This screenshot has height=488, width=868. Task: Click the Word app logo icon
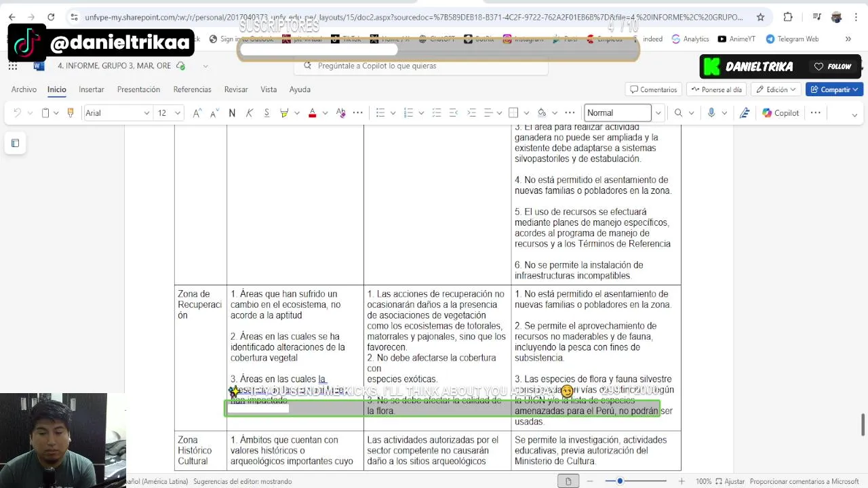pyautogui.click(x=39, y=66)
